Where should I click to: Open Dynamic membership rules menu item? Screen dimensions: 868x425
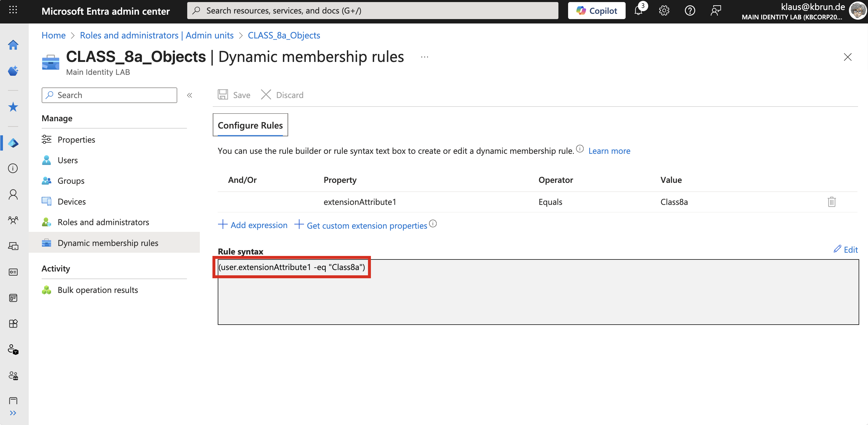click(x=108, y=243)
